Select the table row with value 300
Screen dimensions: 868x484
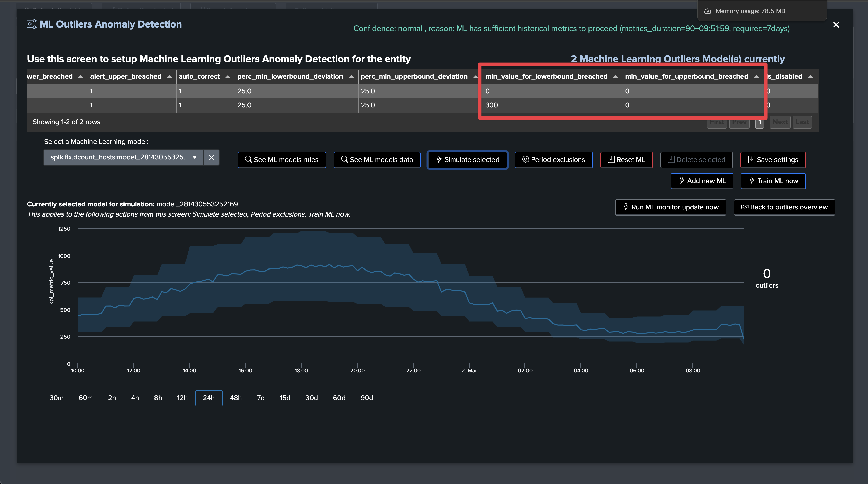pos(422,105)
